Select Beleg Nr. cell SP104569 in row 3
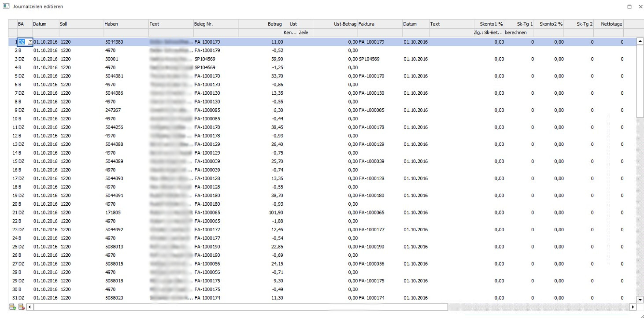The width and height of the screenshot is (644, 318). point(205,59)
